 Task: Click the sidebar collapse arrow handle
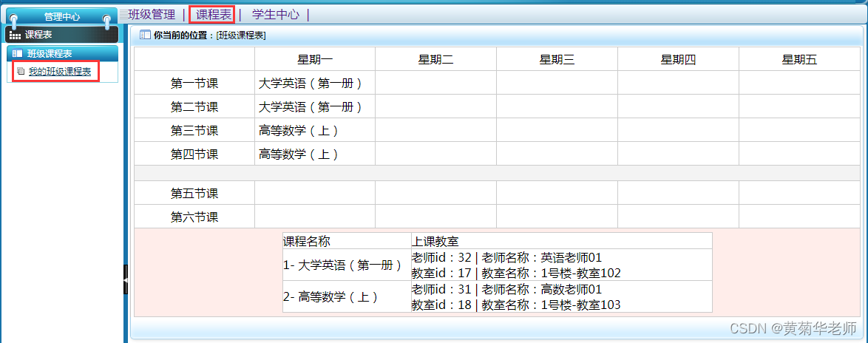(x=126, y=281)
